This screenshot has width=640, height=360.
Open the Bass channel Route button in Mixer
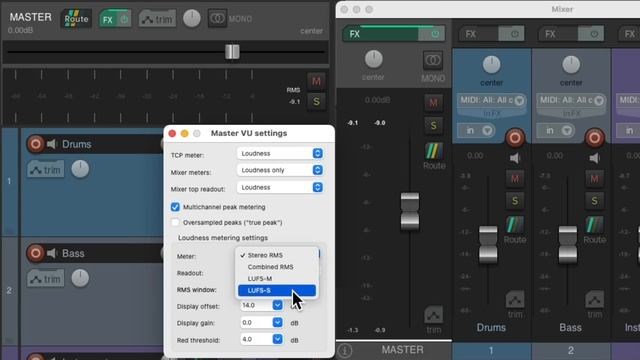tap(595, 225)
